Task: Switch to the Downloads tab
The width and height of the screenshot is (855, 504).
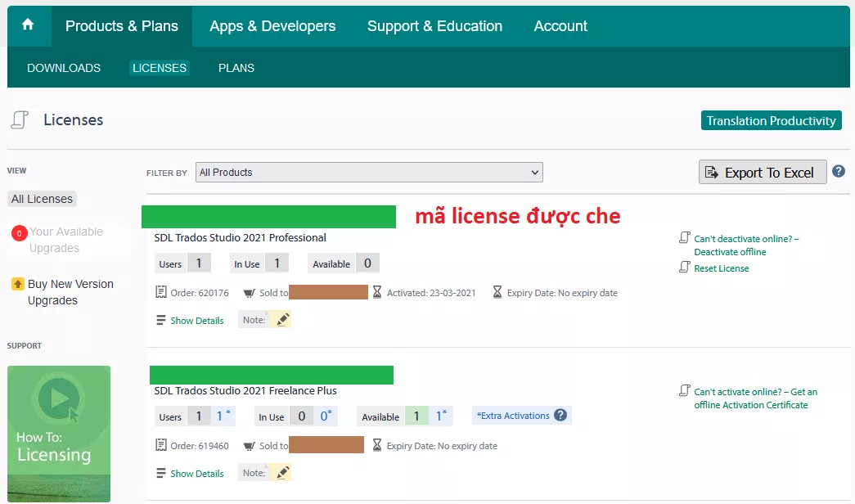Action: (64, 68)
